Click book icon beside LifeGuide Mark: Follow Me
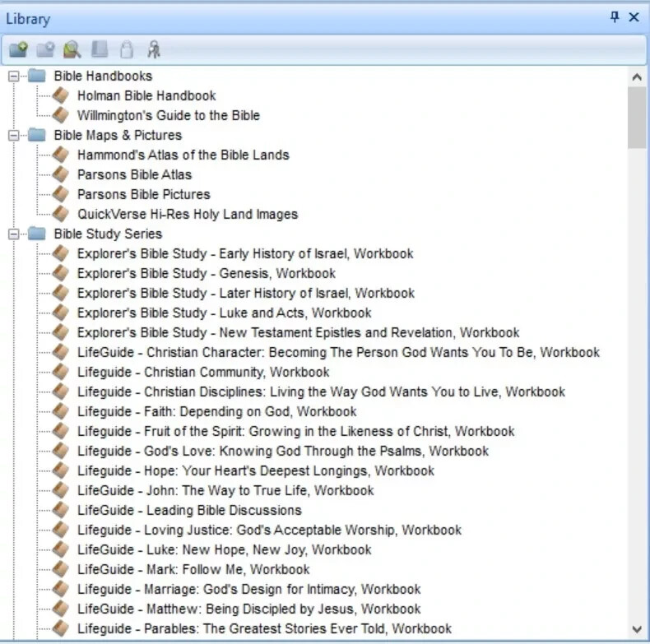 point(61,569)
